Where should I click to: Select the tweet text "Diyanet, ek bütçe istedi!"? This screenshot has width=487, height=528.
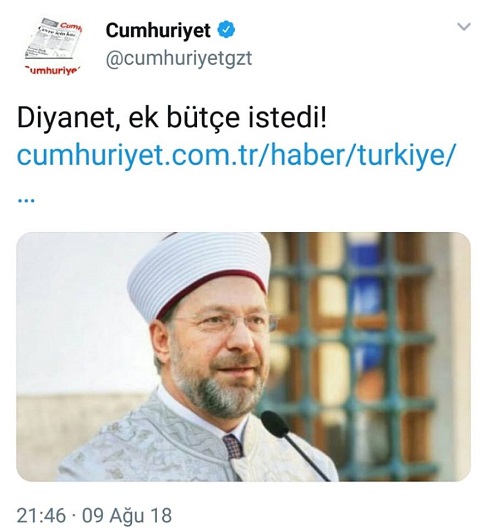(x=172, y=118)
